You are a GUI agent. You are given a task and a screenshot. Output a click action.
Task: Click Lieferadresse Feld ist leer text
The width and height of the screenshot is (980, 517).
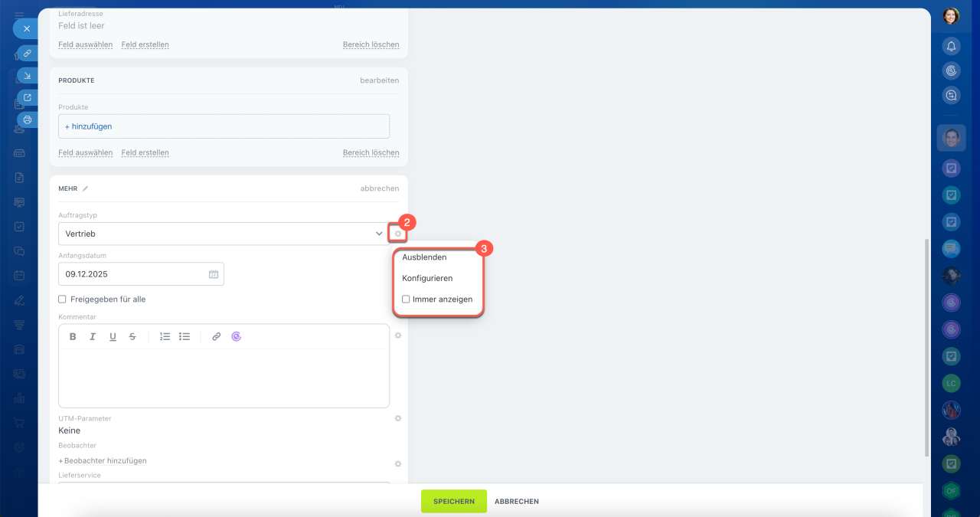(x=81, y=26)
